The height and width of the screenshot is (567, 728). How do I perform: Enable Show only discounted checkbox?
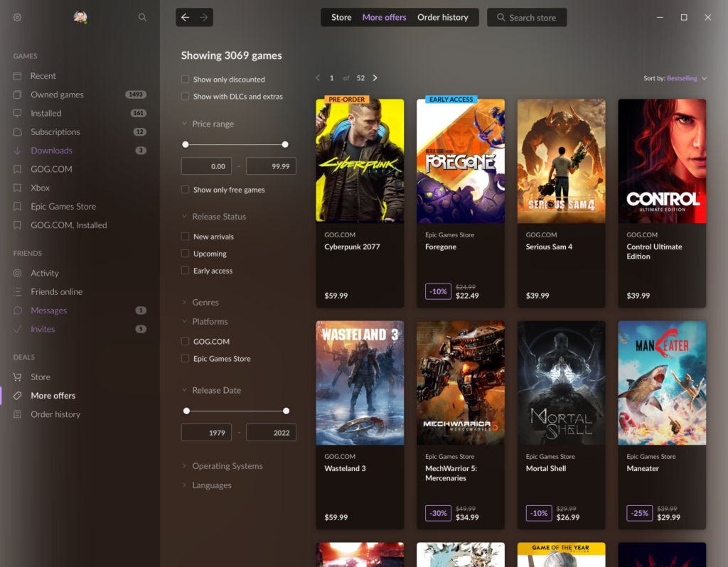point(186,80)
